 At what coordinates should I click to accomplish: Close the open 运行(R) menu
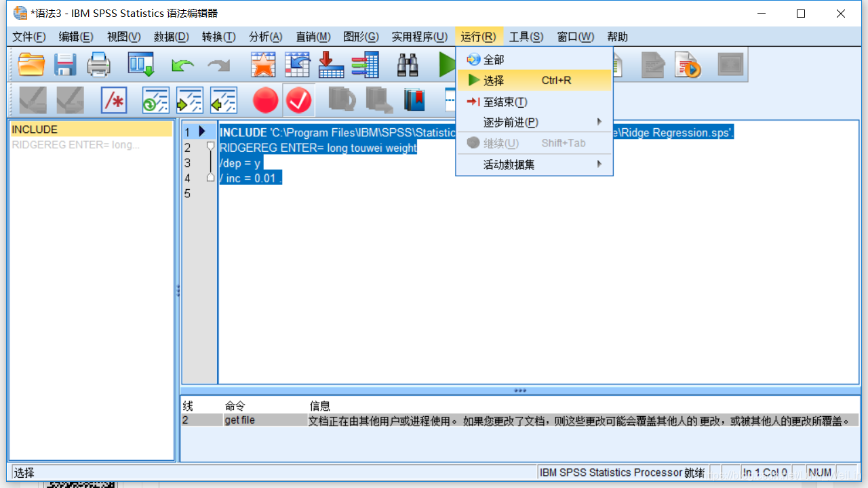click(x=479, y=37)
